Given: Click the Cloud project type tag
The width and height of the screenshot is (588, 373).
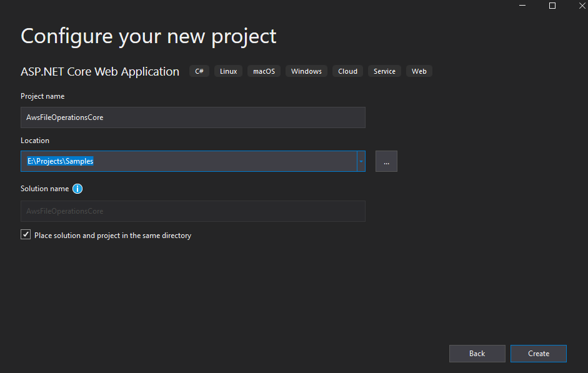Looking at the screenshot, I should (347, 71).
